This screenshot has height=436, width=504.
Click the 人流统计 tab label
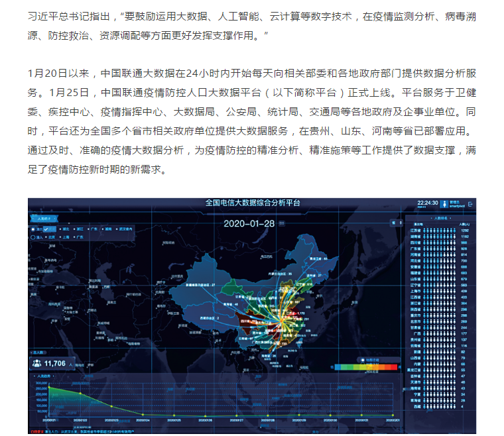(44, 219)
